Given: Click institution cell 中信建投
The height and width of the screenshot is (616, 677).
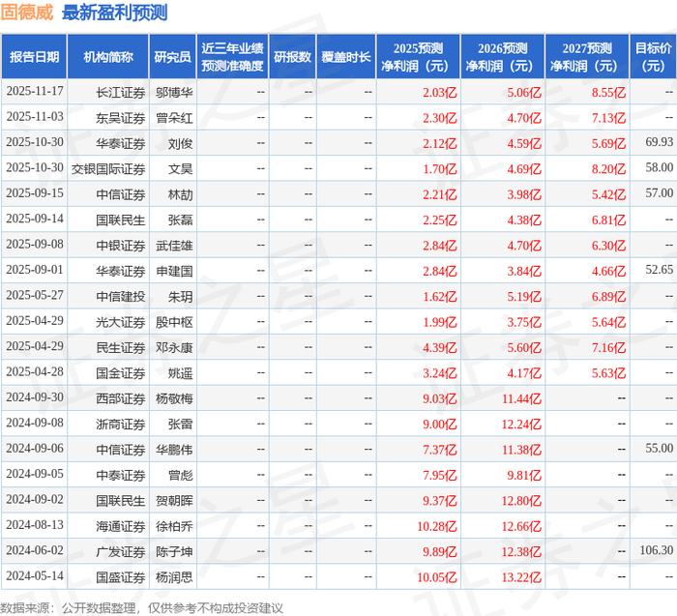Looking at the screenshot, I should [x=121, y=296].
